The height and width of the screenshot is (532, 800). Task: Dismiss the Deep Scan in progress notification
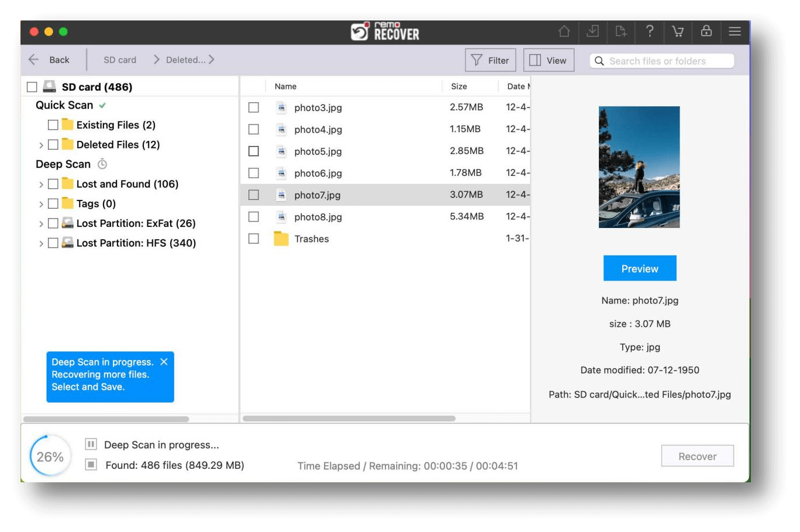tap(164, 362)
